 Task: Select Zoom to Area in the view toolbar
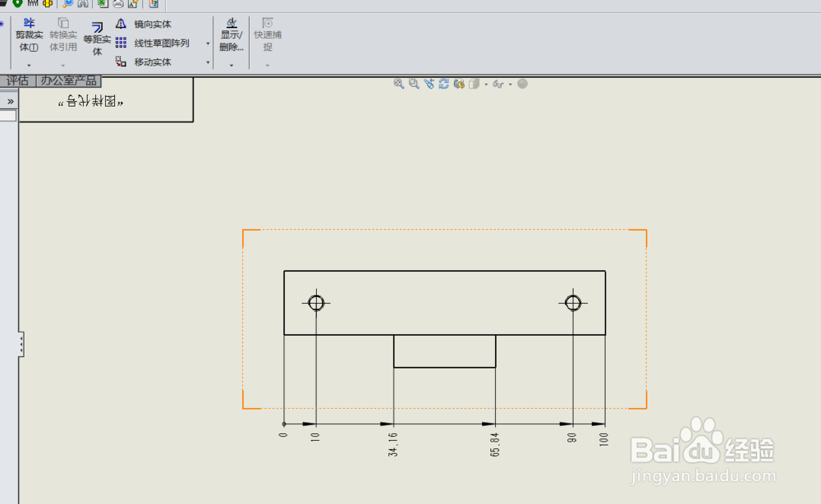point(415,84)
